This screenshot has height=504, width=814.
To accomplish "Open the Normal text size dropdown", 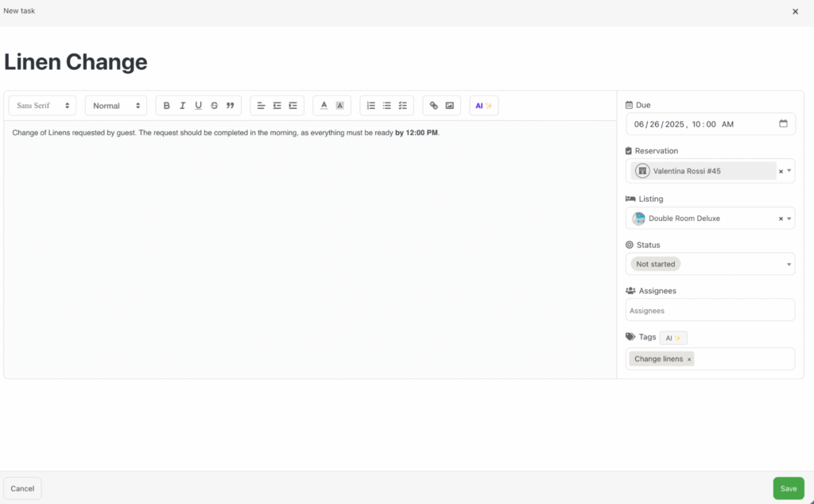I will pyautogui.click(x=115, y=106).
